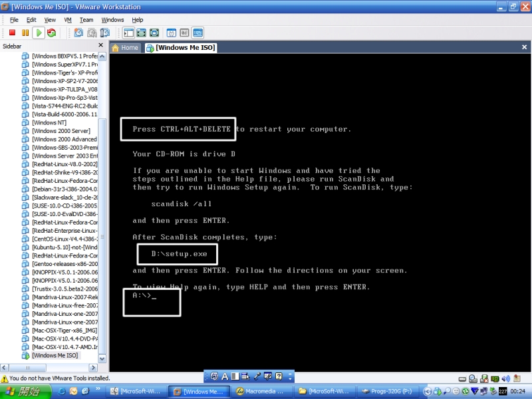
Task: Toggle full screen mode in the toolbar
Action: click(154, 33)
